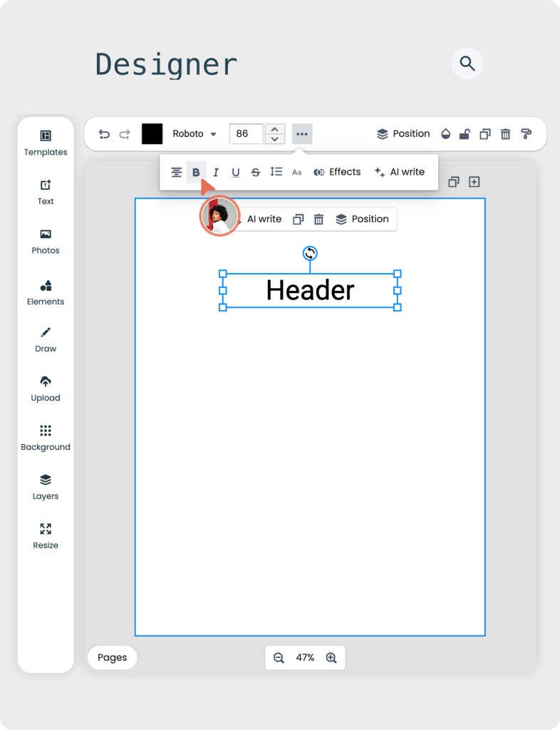Viewport: 560px width, 730px height.
Task: Toggle bold text formatting
Action: click(196, 173)
